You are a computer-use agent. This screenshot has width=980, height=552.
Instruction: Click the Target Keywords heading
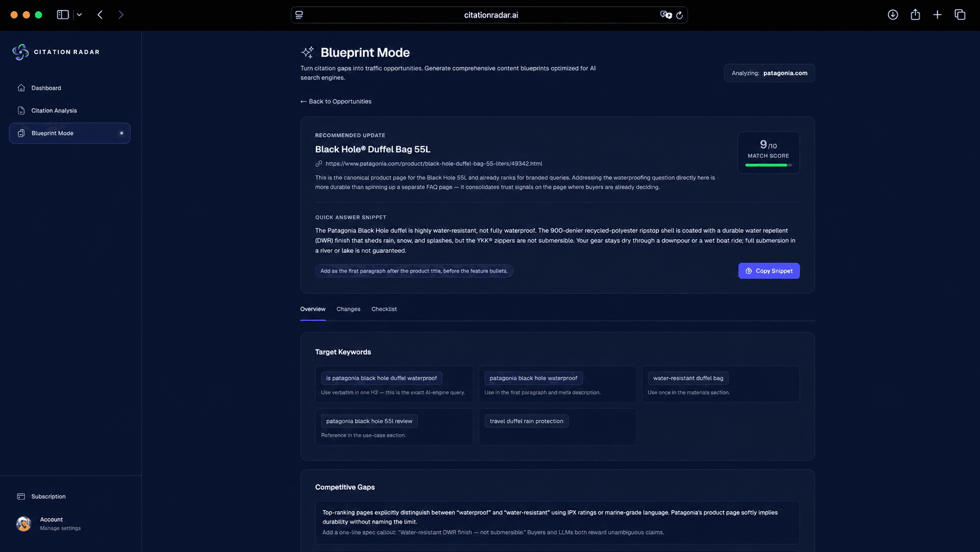[343, 352]
